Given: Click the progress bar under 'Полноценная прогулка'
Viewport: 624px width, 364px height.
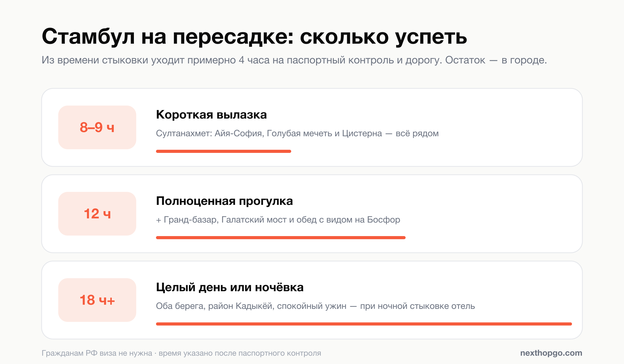Looking at the screenshot, I should tap(281, 238).
